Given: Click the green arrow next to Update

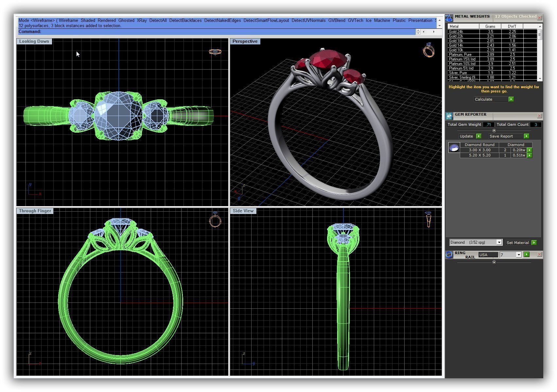Looking at the screenshot, I should tap(479, 136).
